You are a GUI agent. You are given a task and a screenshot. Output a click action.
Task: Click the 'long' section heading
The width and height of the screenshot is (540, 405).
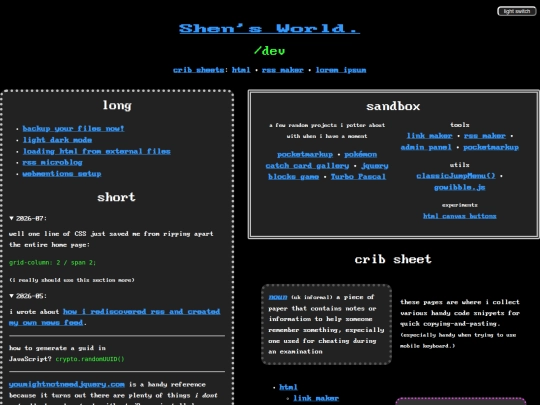point(117,105)
